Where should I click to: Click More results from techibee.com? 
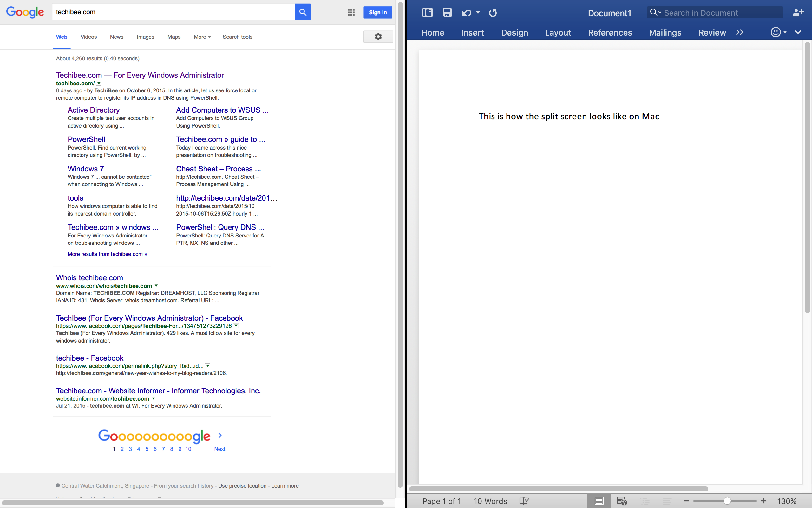108,254
